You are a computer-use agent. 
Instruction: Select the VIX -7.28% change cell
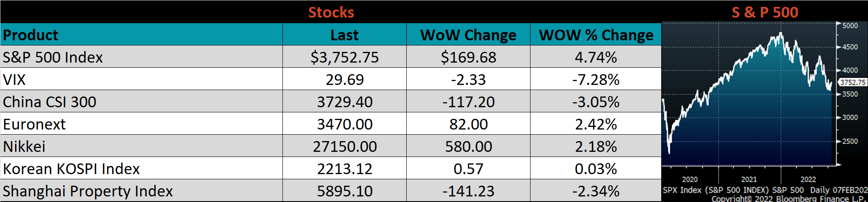pos(596,79)
